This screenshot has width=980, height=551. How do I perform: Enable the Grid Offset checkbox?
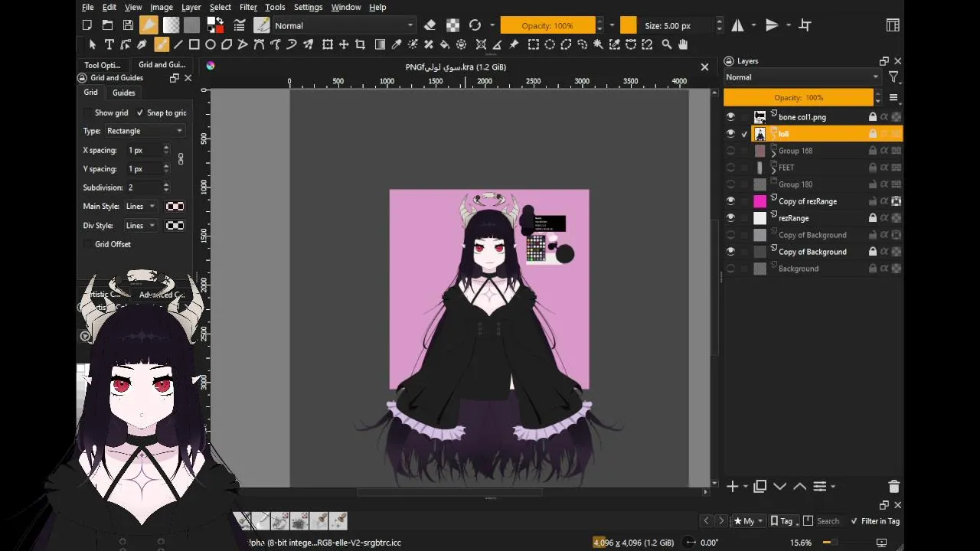pos(89,244)
